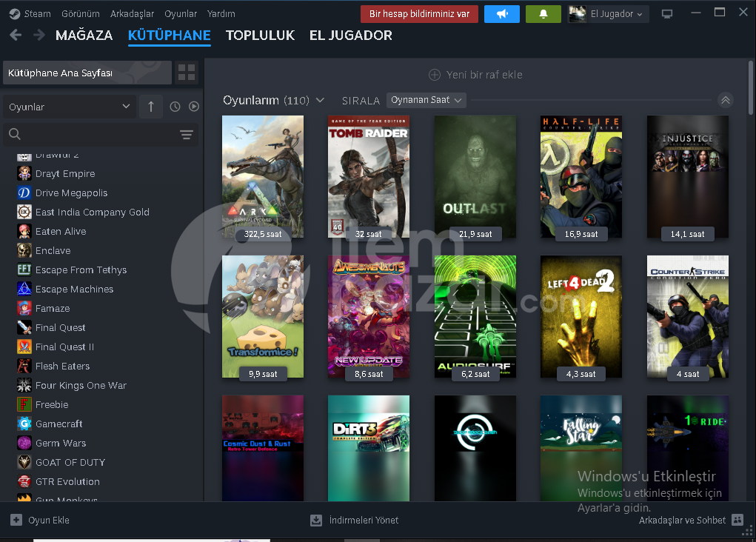Click Kütüphane Ana Sayfası button
The width and height of the screenshot is (756, 542).
coord(87,73)
